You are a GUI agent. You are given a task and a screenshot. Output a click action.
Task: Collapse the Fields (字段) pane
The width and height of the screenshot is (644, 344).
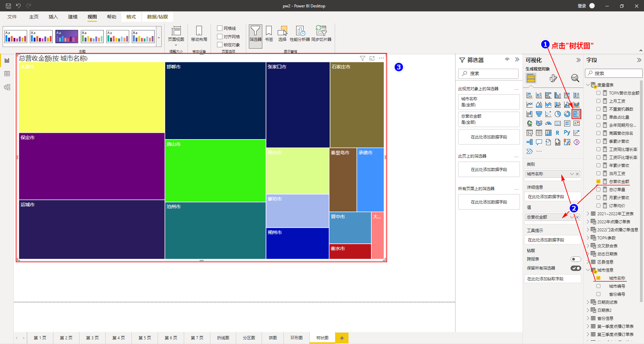click(x=639, y=60)
